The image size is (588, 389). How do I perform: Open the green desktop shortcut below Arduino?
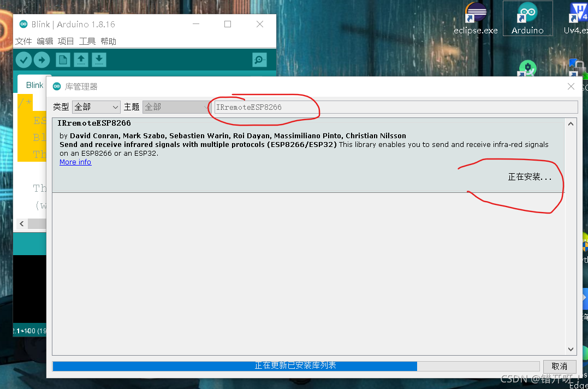(x=527, y=69)
